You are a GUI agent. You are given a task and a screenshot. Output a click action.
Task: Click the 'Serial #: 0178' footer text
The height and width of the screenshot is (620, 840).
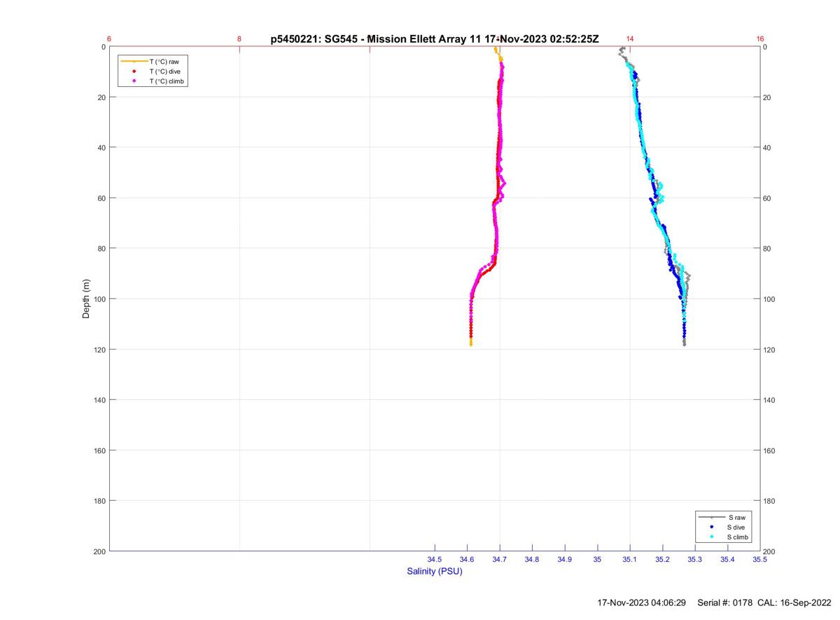[x=726, y=602]
